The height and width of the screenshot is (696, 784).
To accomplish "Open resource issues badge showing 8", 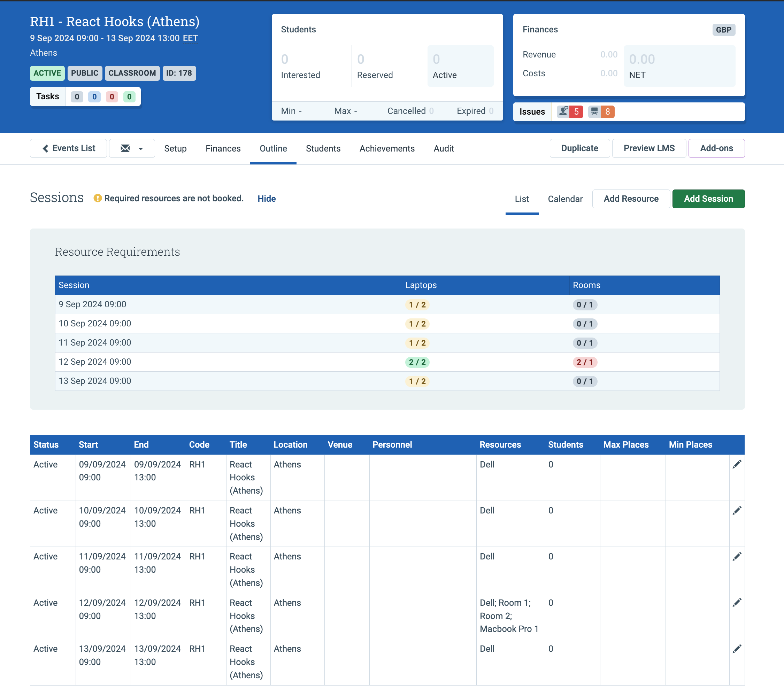I will click(x=601, y=111).
